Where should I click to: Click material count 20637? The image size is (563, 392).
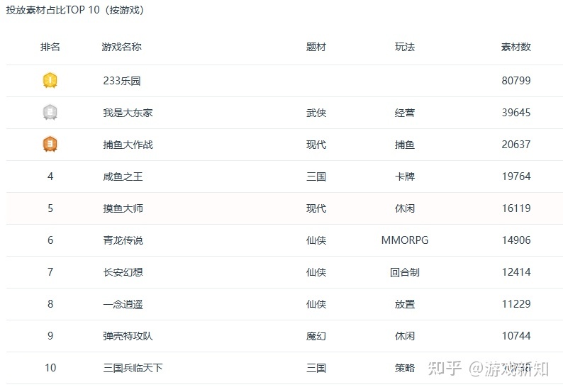[x=516, y=145]
